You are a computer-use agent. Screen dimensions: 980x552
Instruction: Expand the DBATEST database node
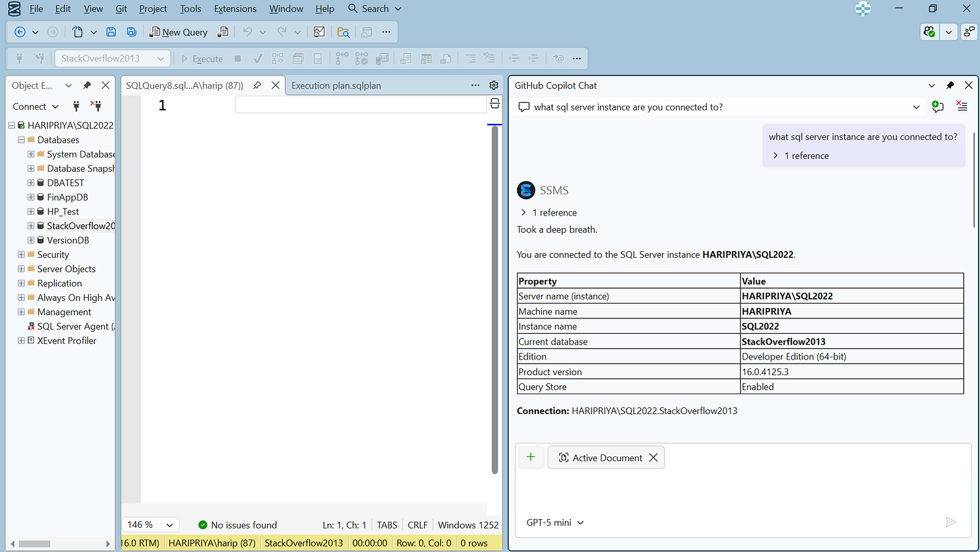tap(31, 183)
